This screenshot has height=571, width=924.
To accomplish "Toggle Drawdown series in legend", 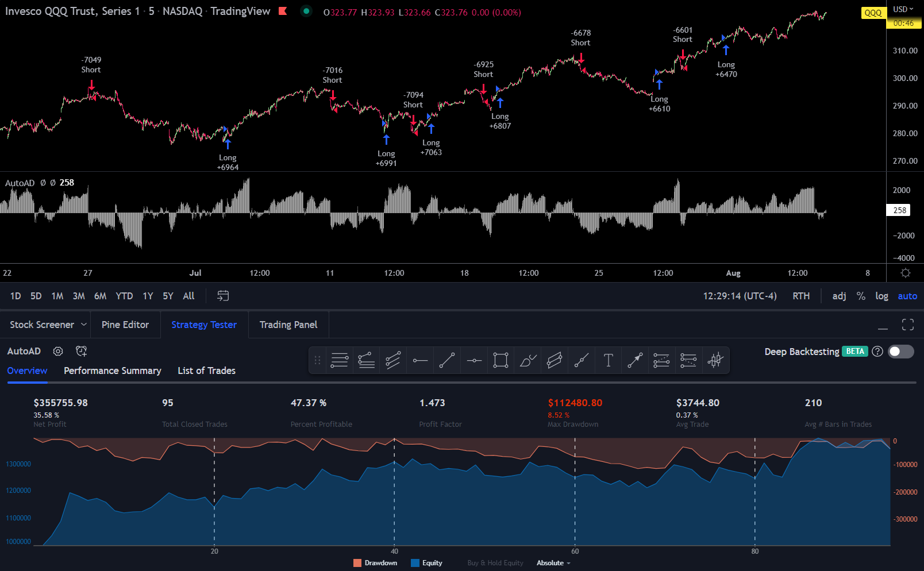I will click(375, 563).
